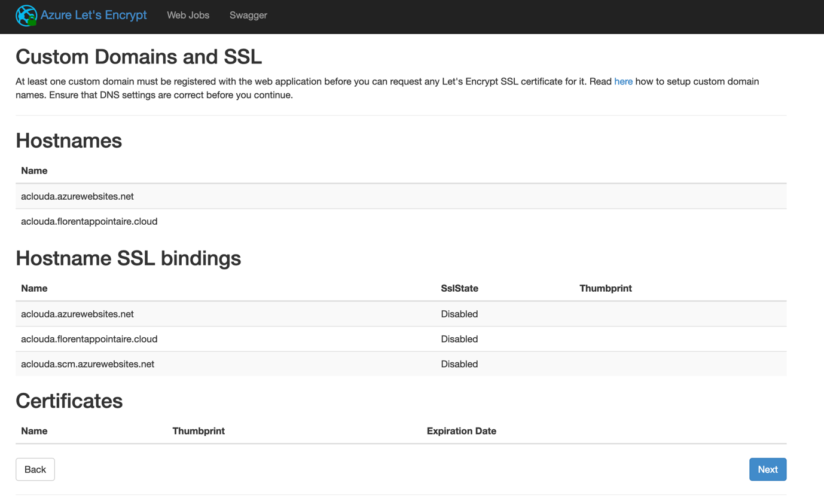The width and height of the screenshot is (824, 504).
Task: Click aclouda.azurewebsites.net in the Hostnames table
Action: click(x=77, y=196)
